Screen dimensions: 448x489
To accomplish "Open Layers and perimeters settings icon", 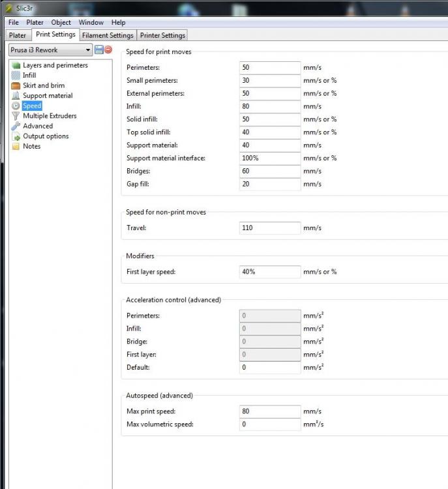I will [x=16, y=65].
